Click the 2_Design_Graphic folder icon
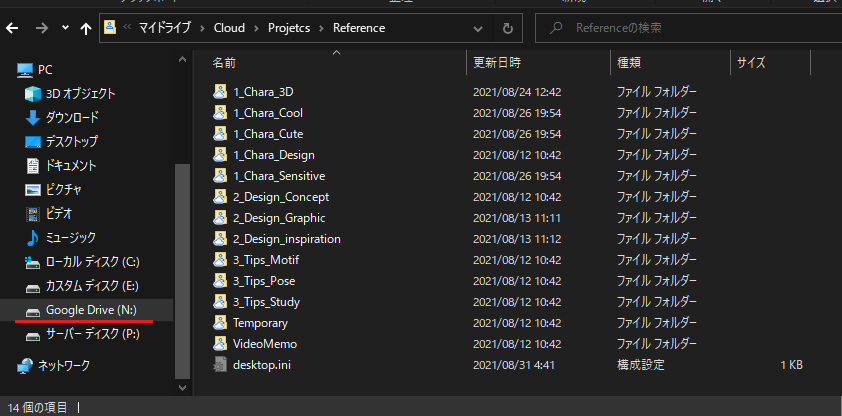The image size is (842, 416). [220, 218]
